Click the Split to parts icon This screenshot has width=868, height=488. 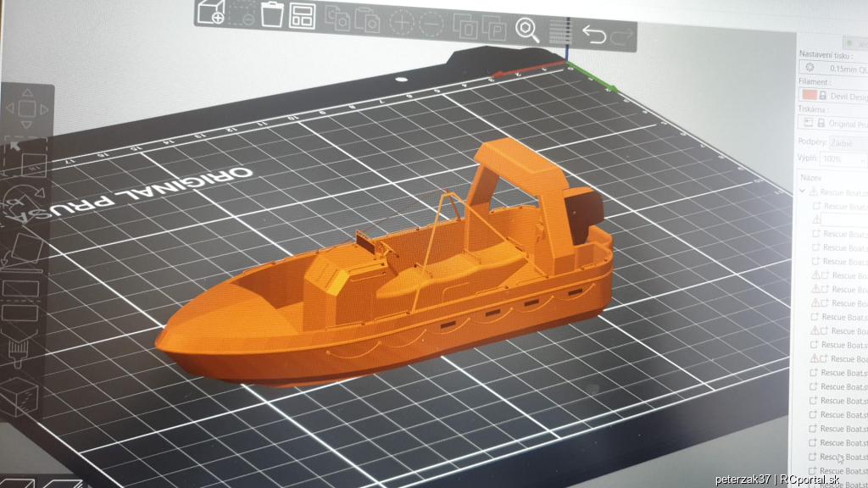click(x=494, y=27)
